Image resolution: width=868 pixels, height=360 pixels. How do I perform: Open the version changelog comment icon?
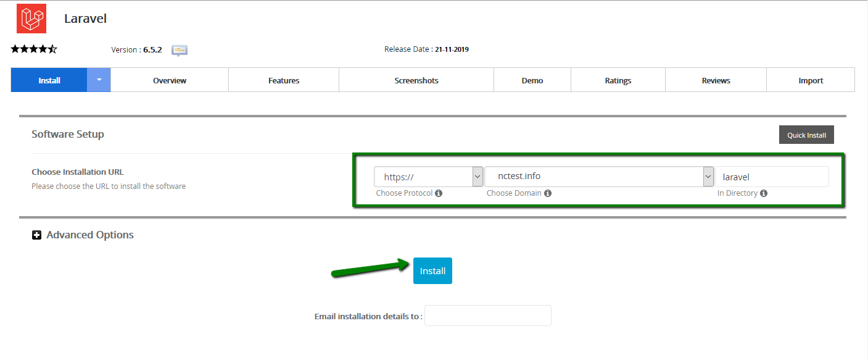coord(180,50)
